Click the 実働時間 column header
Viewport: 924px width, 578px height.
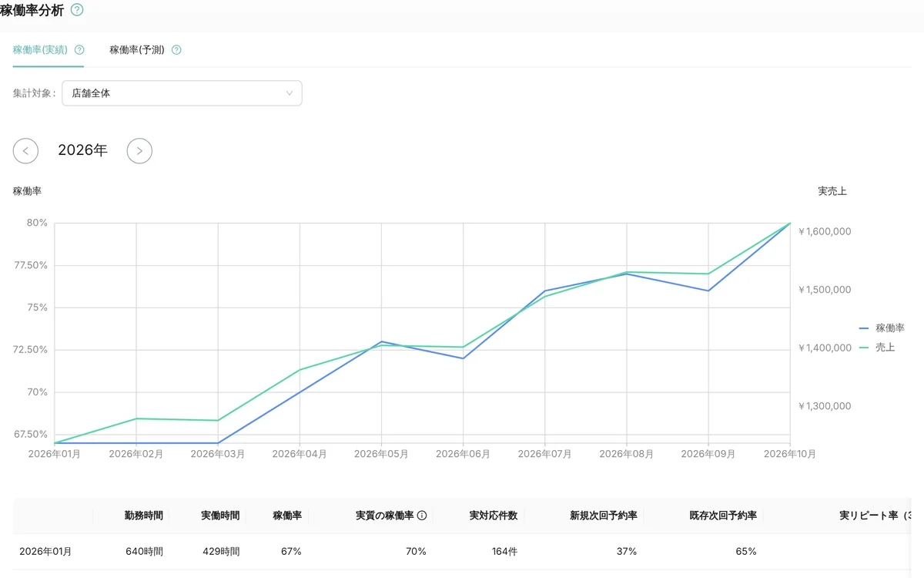point(220,516)
